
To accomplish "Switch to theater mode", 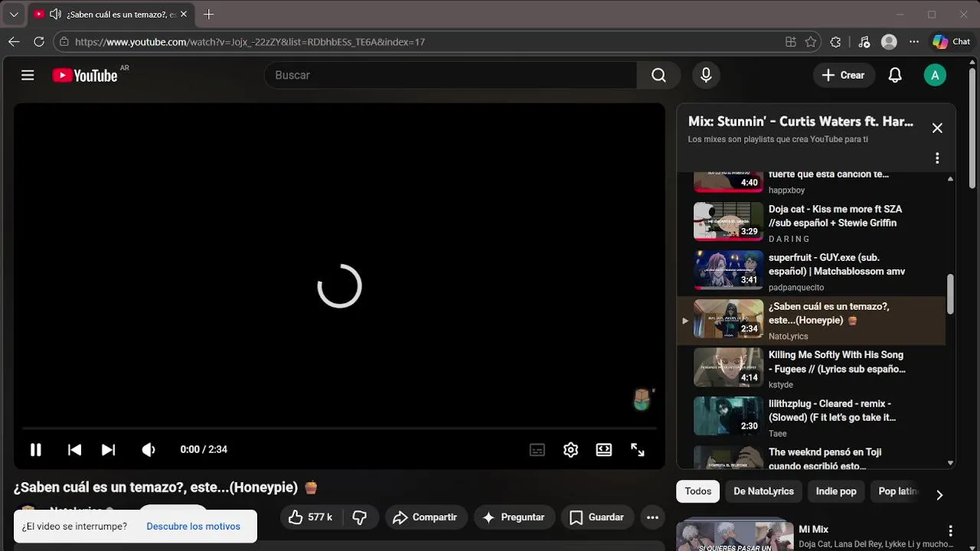I will pos(604,450).
